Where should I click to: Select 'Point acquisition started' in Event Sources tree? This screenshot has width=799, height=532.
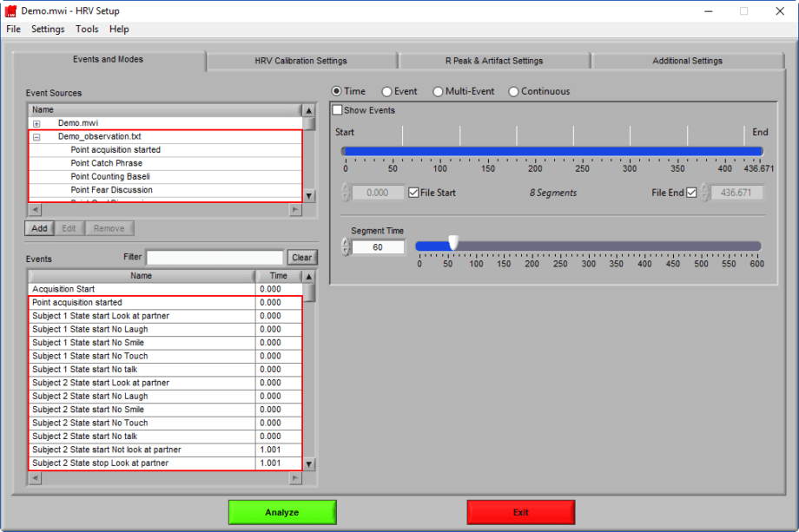(166, 150)
